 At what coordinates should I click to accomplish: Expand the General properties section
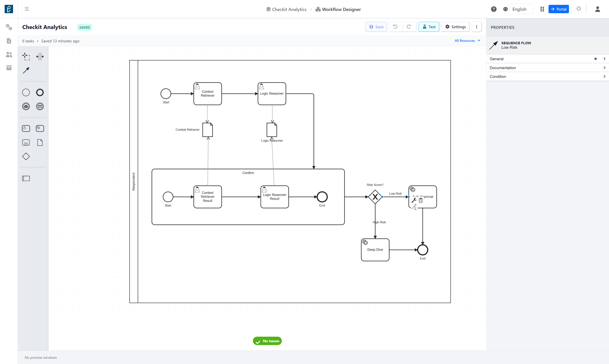tap(547, 59)
